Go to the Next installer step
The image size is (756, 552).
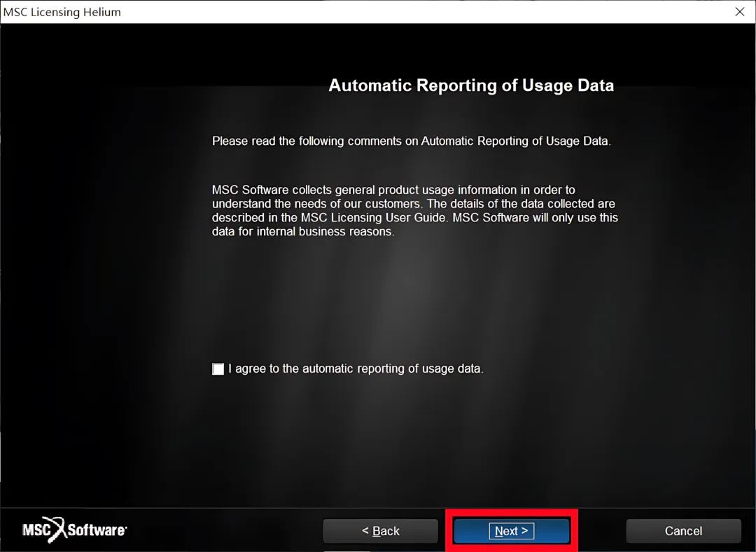pyautogui.click(x=512, y=531)
